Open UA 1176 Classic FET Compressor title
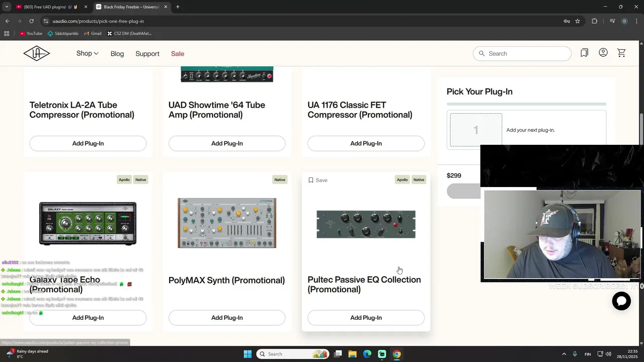The image size is (644, 362). (360, 110)
